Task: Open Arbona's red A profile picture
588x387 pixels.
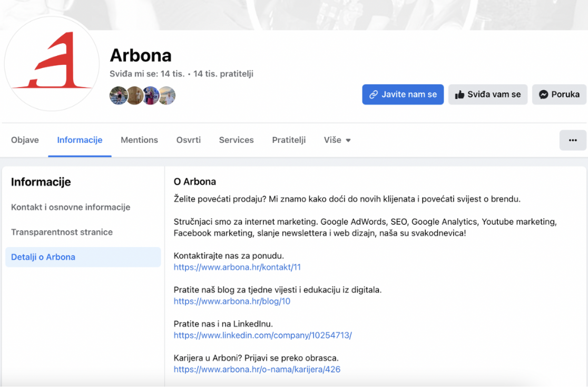Action: 52,63
